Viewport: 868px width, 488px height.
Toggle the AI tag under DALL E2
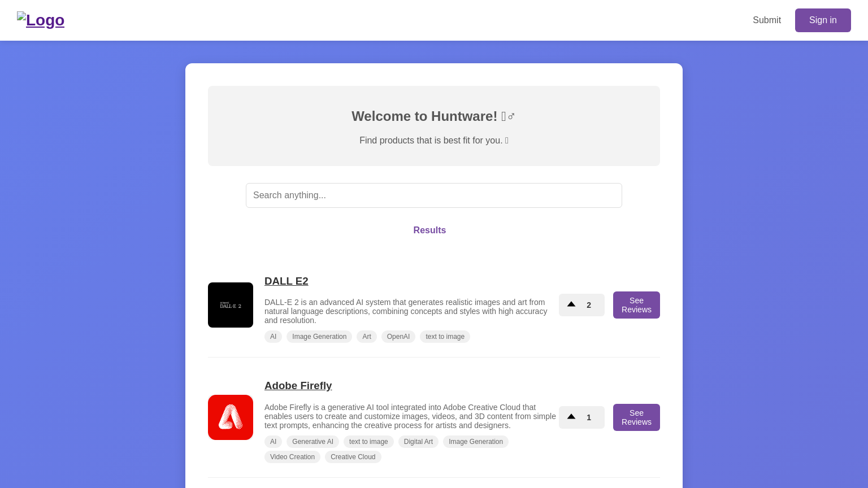click(x=274, y=337)
